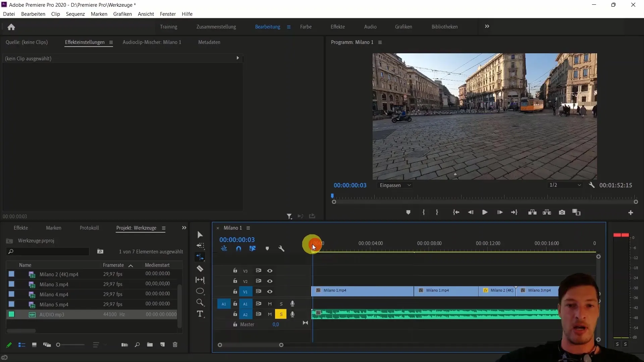
Task: Add marker in Program monitor
Action: [x=408, y=212]
